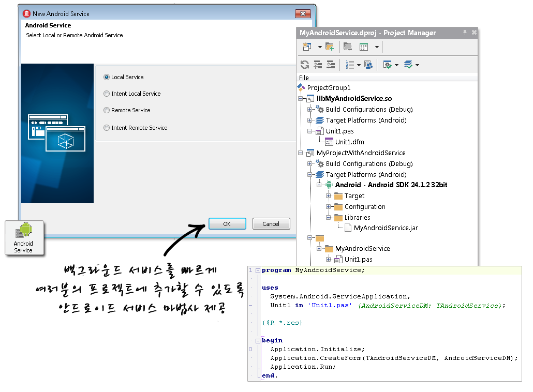This screenshot has width=533, height=392.
Task: Close the Project Manager panel
Action: (474, 32)
